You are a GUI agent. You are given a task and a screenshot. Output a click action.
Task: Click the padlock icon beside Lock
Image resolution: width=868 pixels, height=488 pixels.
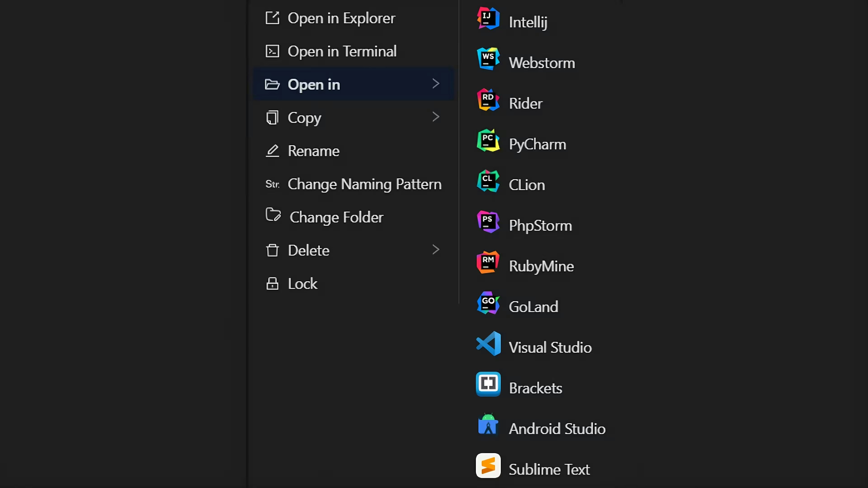point(272,284)
